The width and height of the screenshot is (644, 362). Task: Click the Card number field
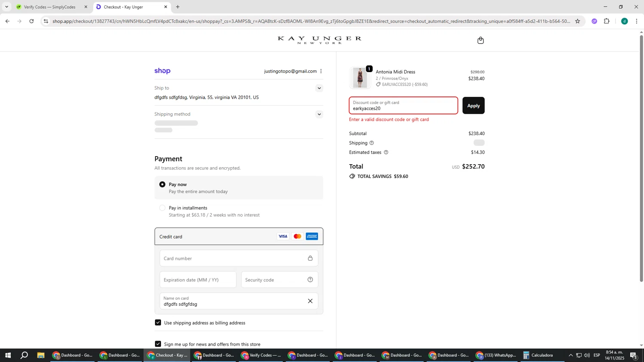pyautogui.click(x=239, y=258)
